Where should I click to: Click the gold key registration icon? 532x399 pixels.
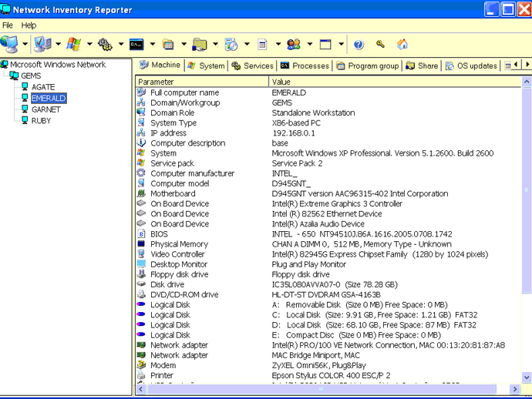point(380,44)
